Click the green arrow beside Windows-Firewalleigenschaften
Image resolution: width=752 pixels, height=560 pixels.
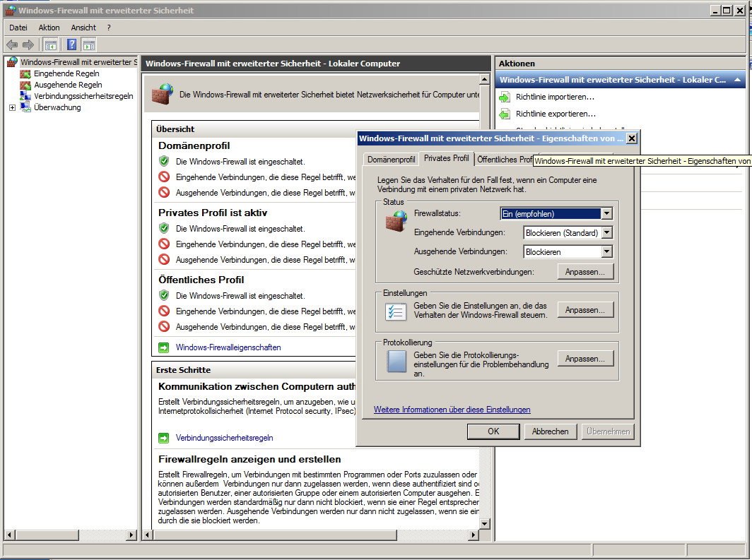coord(164,347)
